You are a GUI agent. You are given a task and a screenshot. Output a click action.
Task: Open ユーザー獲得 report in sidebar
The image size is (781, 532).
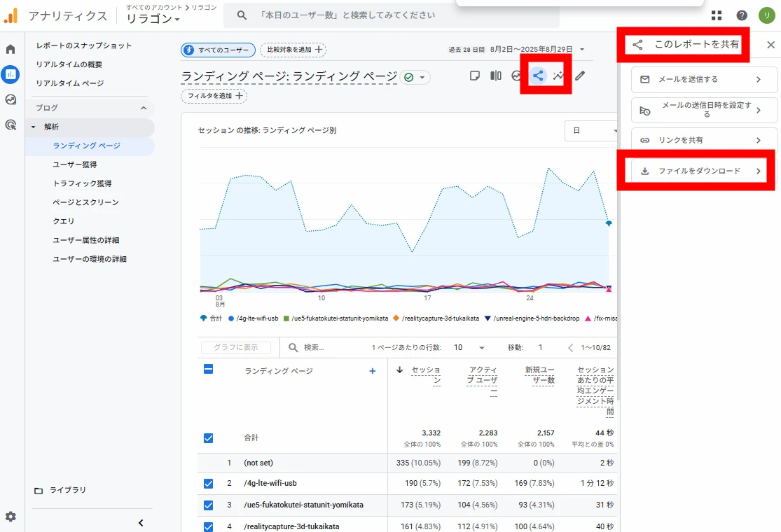pyautogui.click(x=75, y=164)
